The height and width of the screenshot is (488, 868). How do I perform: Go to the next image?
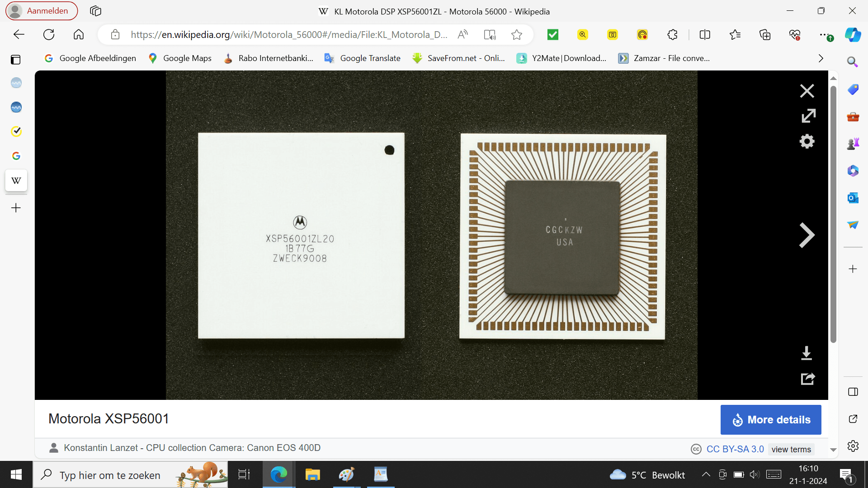point(807,235)
